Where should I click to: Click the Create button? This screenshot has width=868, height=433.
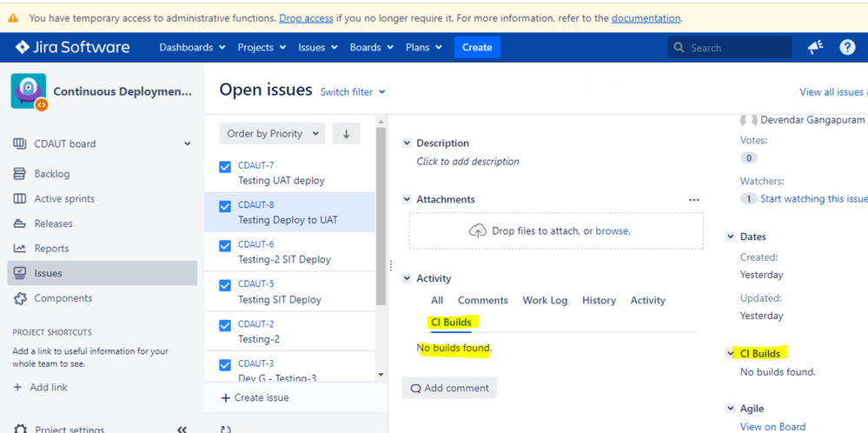477,47
